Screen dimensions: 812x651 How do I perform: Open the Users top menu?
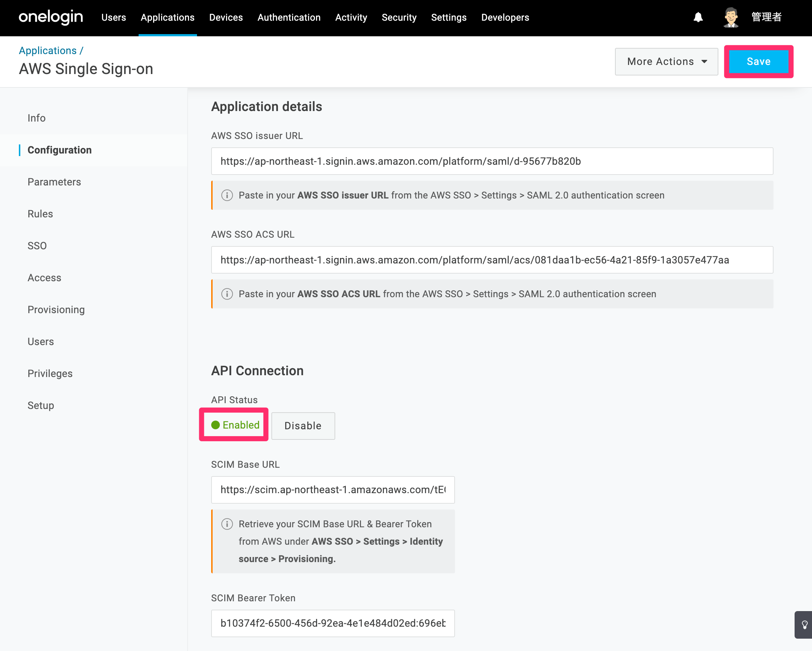click(x=113, y=17)
